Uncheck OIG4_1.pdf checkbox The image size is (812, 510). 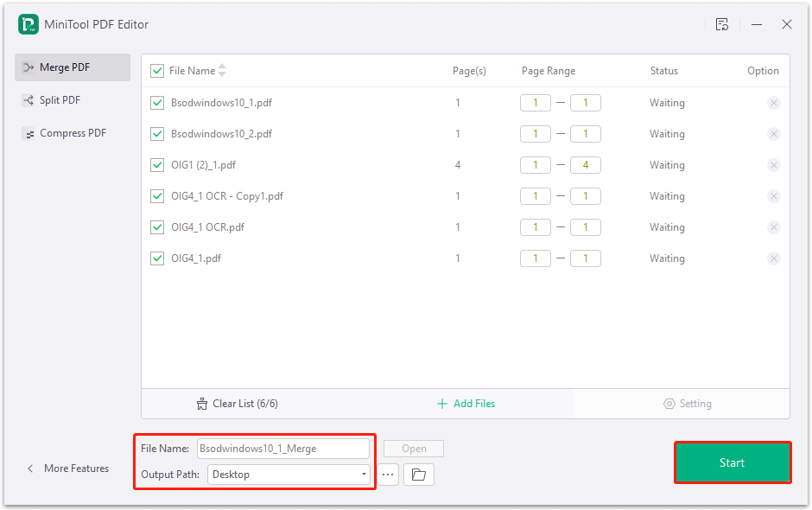(157, 258)
